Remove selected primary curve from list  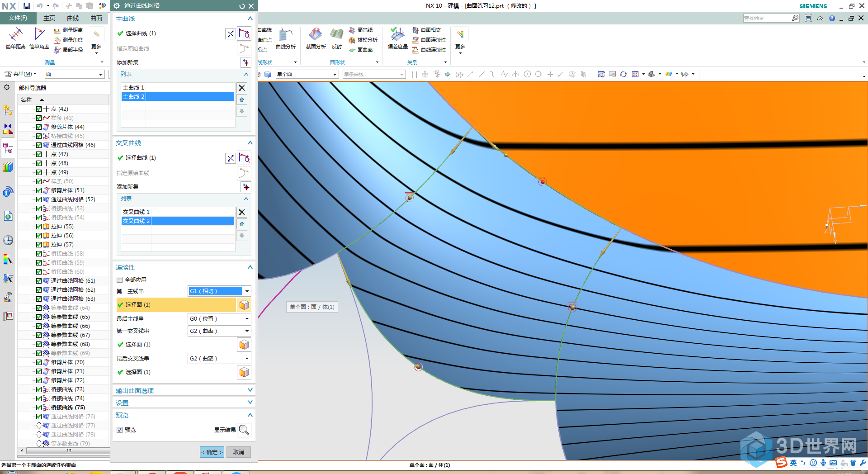tap(242, 88)
